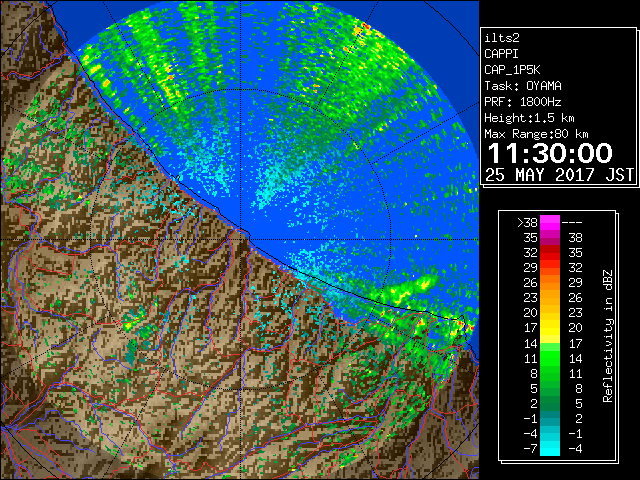Select the 'Height:1.5 km' text
Viewport: 640px width, 480px height.
[x=529, y=118]
